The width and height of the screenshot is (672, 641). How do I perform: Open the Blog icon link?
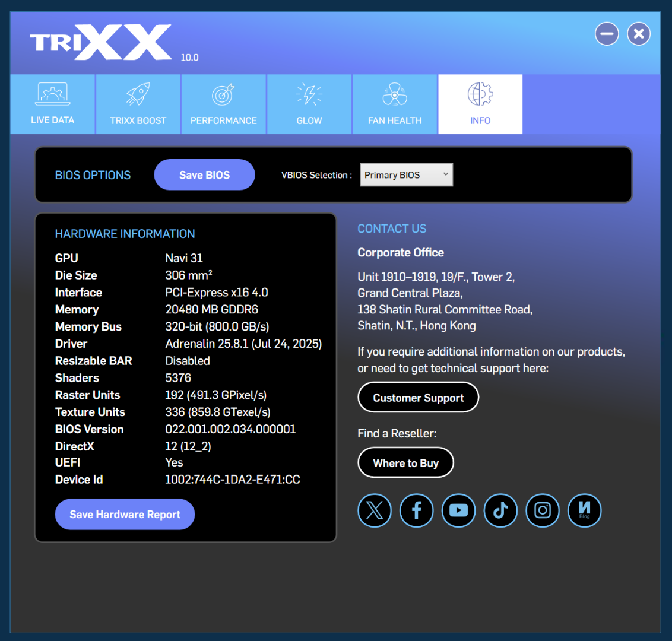pos(585,510)
